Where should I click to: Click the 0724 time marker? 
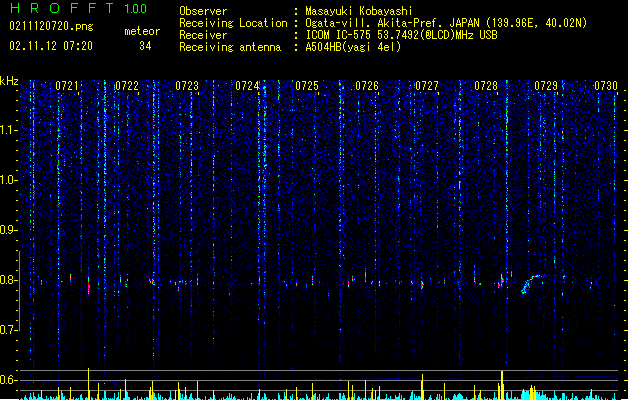[247, 86]
